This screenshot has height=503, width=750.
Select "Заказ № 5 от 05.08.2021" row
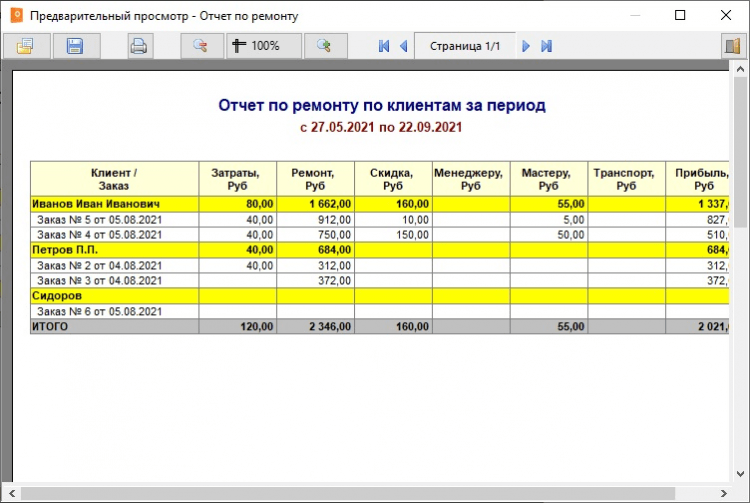click(379, 220)
